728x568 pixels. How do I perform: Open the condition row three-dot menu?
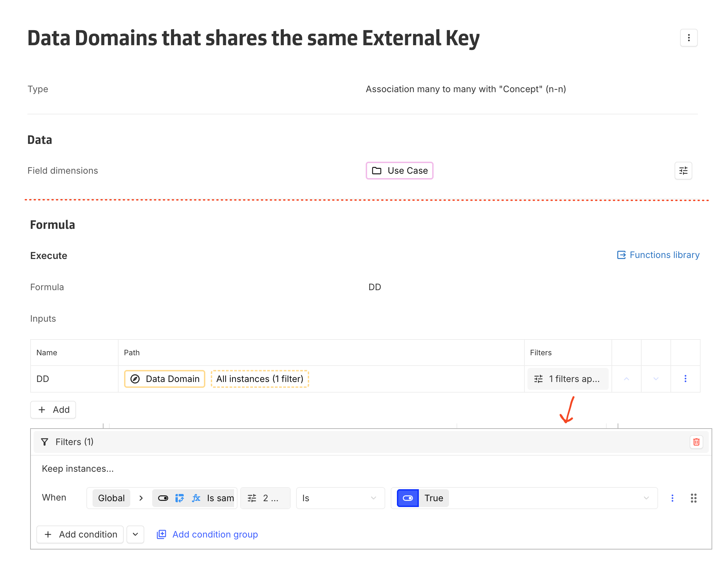click(672, 498)
